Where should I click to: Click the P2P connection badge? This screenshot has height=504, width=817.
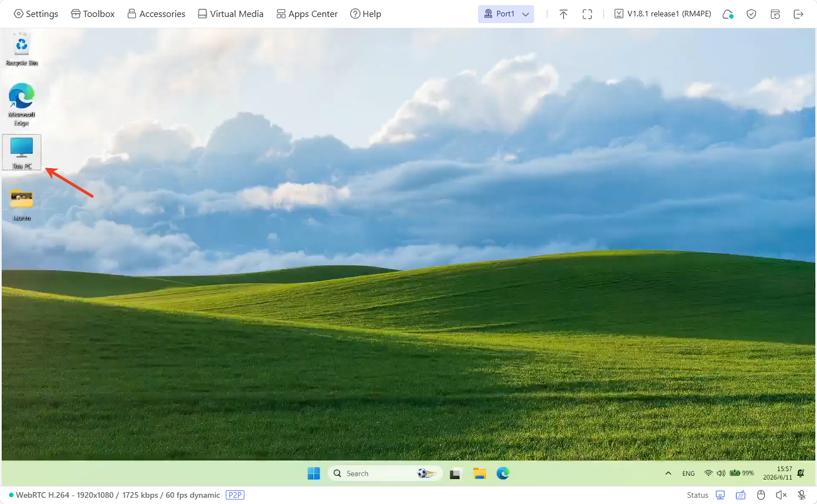[x=235, y=495]
